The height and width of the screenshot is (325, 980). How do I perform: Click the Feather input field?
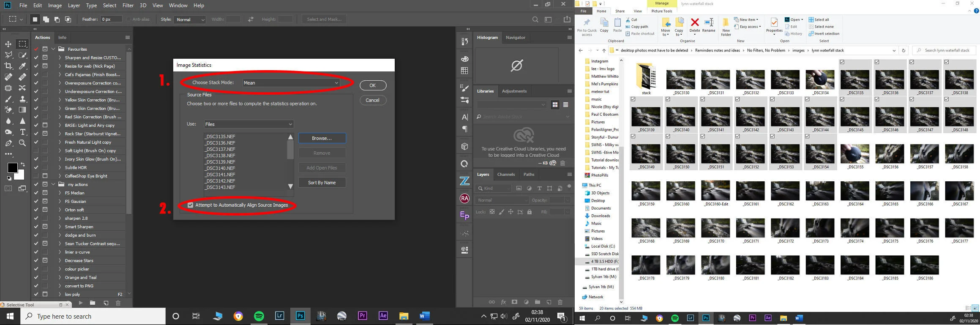(x=111, y=19)
